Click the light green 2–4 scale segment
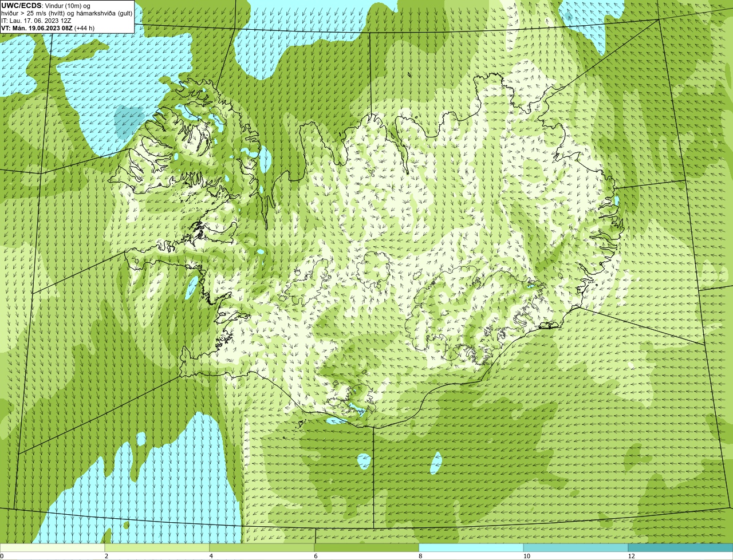 [x=157, y=548]
